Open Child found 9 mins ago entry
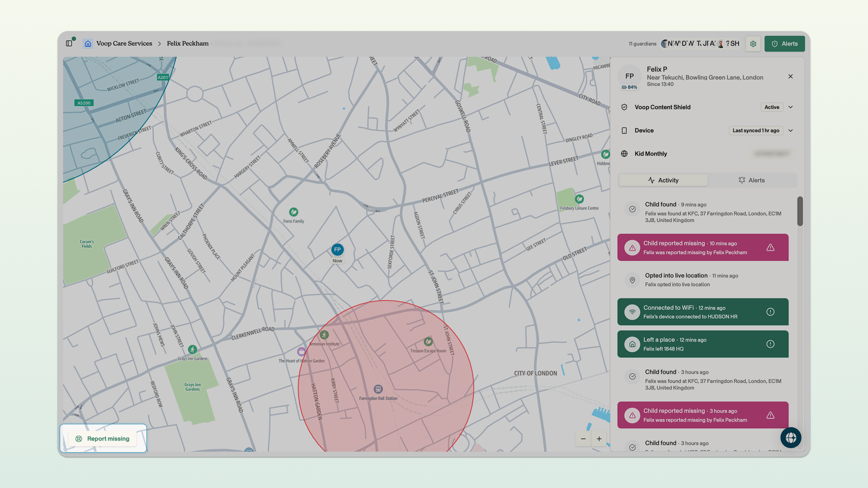This screenshot has height=488, width=868. [703, 212]
